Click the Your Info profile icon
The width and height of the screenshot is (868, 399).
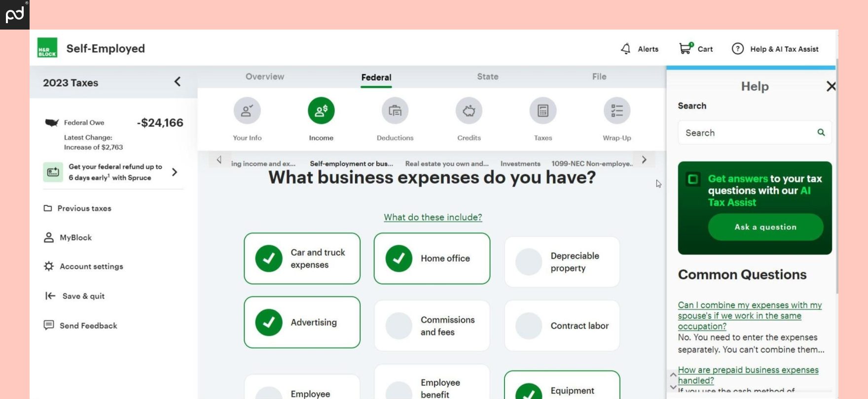tap(247, 110)
